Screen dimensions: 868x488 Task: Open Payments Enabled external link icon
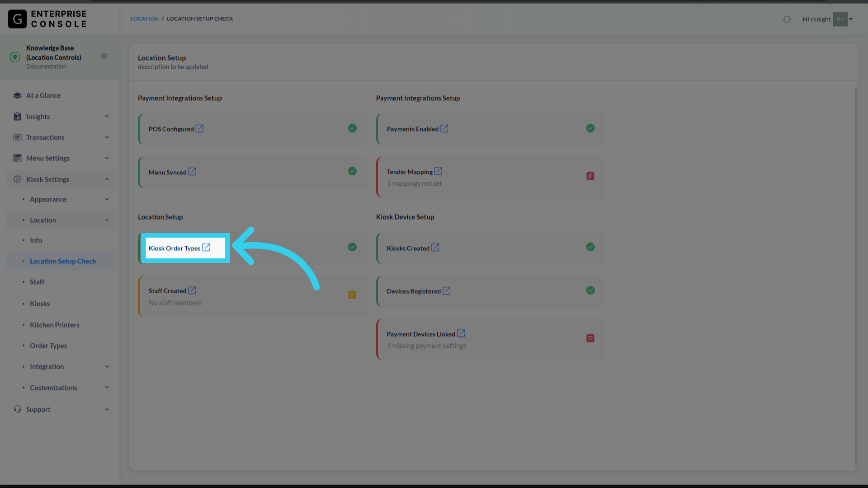[x=444, y=128]
